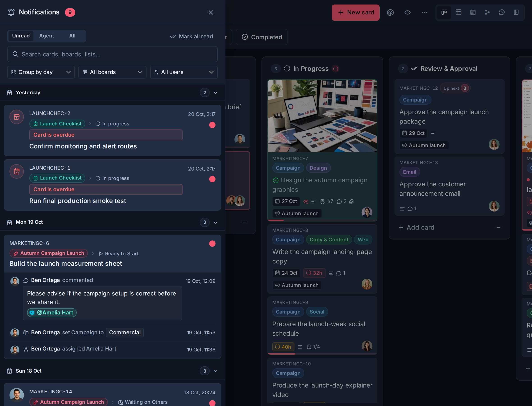
Task: Open the All users dropdown
Action: (x=184, y=72)
